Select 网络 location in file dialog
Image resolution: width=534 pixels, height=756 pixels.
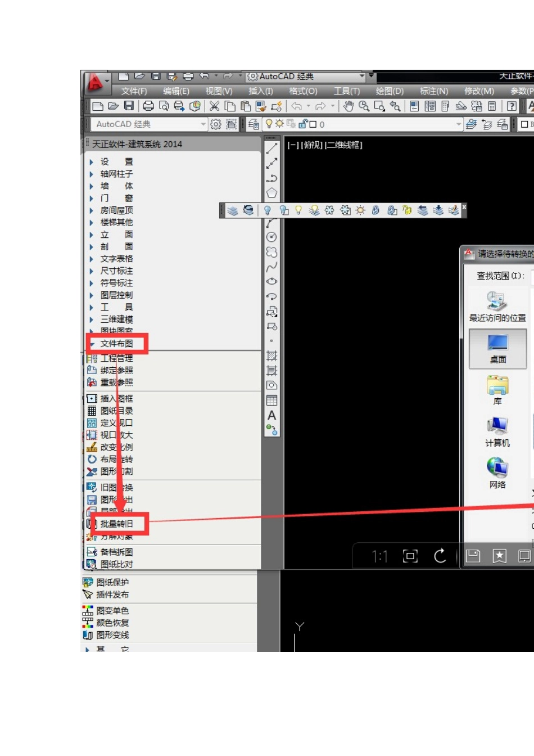[498, 474]
